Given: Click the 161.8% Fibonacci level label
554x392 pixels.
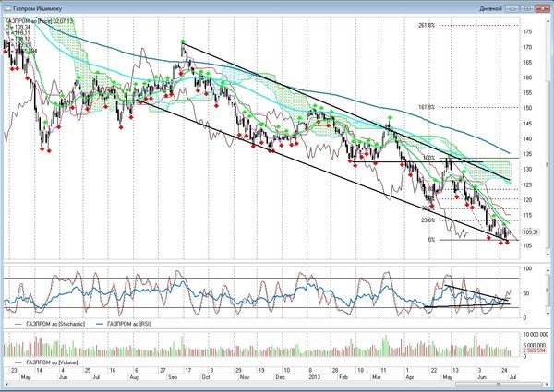Looking at the screenshot, I should [x=424, y=108].
